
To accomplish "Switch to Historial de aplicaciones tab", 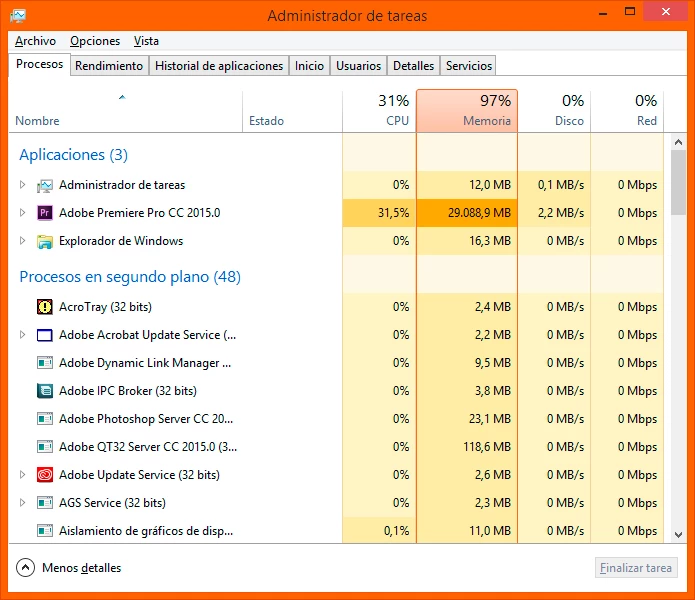I will (219, 66).
